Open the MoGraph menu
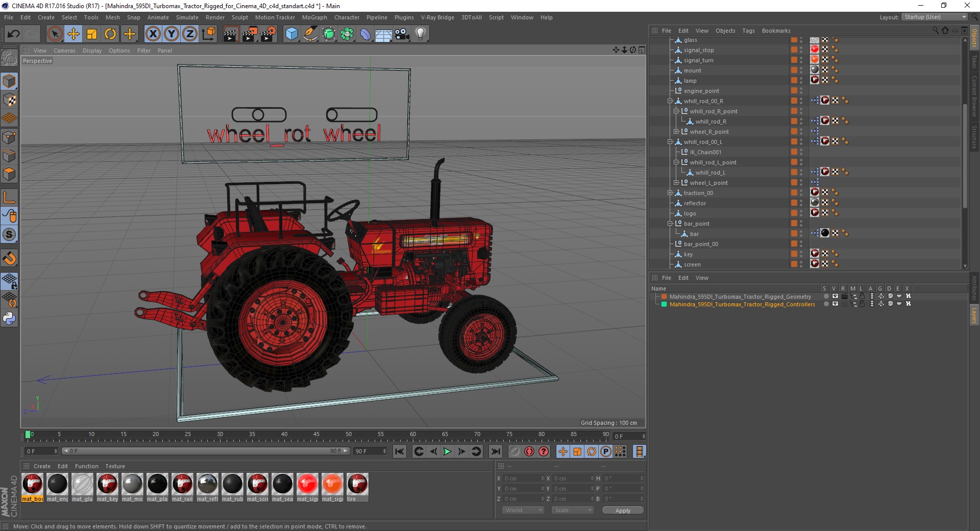 pyautogui.click(x=314, y=17)
